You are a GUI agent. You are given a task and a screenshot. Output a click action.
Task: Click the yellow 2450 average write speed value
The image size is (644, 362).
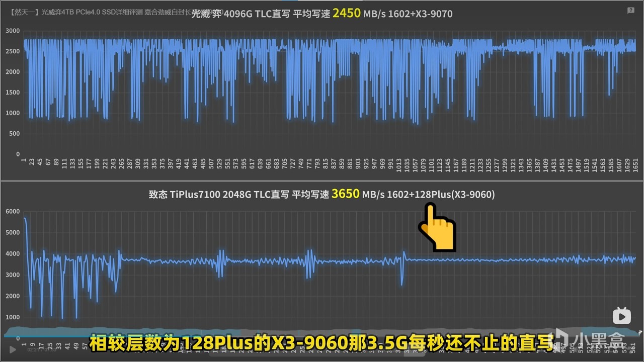point(346,13)
